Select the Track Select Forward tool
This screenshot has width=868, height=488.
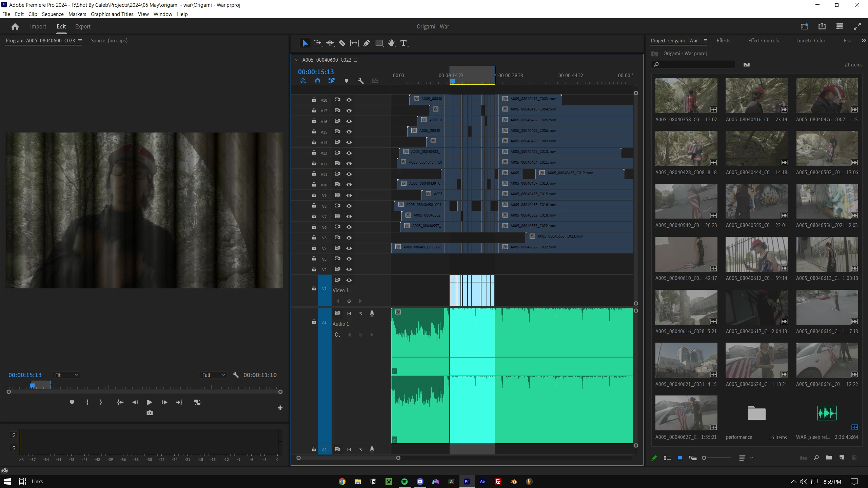tap(317, 43)
